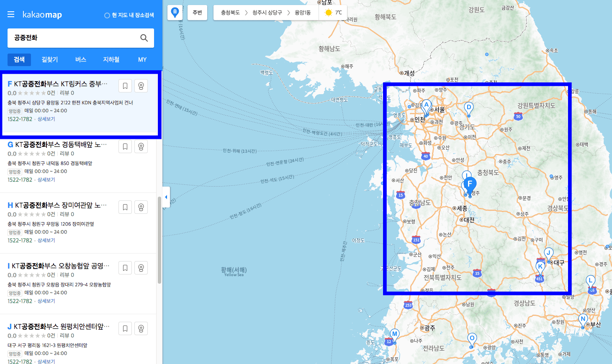Open roadview for result J 원평치안센터앞

point(141,328)
